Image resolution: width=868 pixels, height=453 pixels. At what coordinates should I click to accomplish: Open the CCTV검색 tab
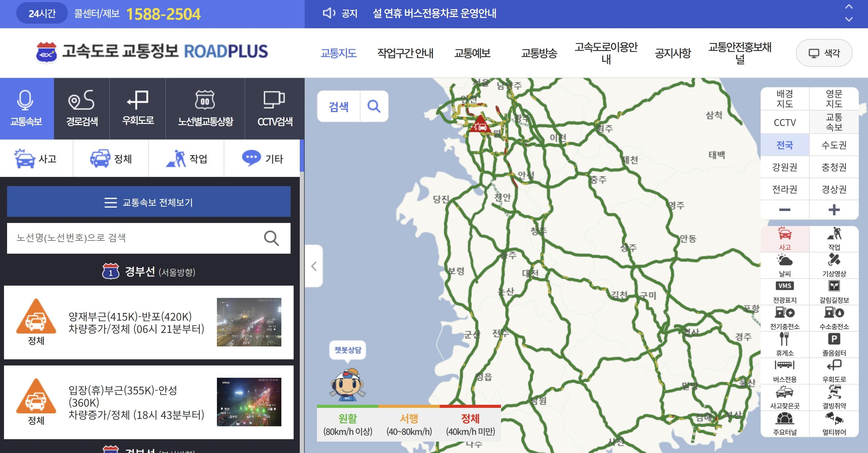click(x=275, y=109)
